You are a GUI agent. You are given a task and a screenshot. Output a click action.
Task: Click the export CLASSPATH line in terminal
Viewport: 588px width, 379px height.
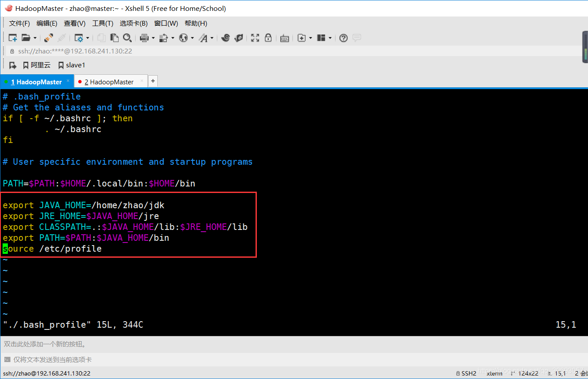[x=125, y=227]
